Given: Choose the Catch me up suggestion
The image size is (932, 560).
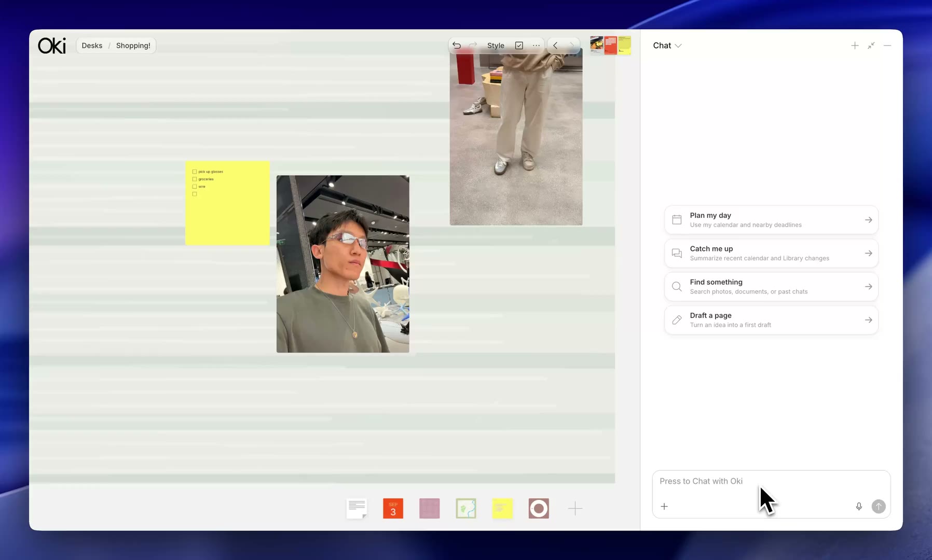Looking at the screenshot, I should (771, 253).
